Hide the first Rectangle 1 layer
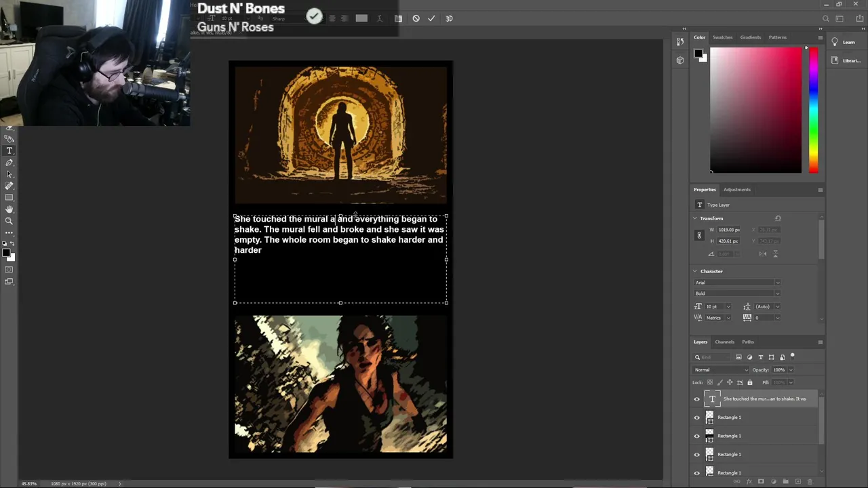 pos(696,418)
